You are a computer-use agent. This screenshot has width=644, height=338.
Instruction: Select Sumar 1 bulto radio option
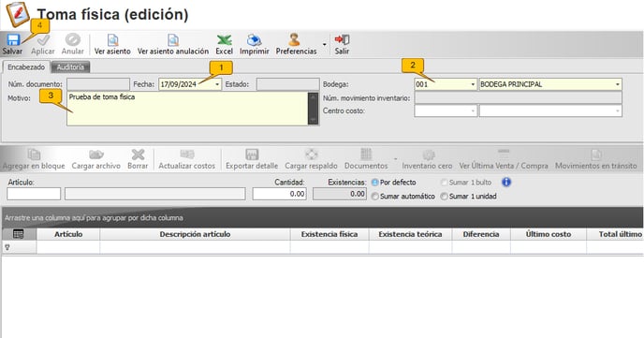pos(444,183)
